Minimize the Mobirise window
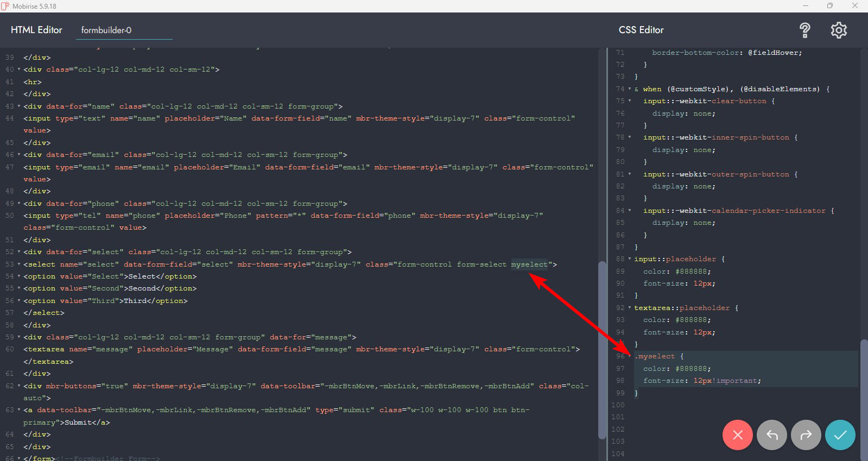 (806, 6)
